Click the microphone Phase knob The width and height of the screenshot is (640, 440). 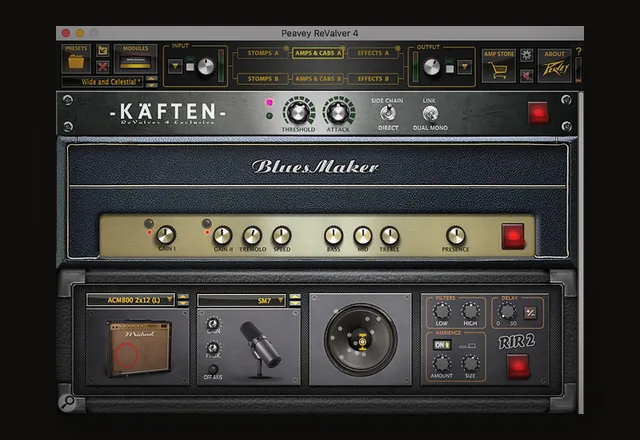[213, 348]
